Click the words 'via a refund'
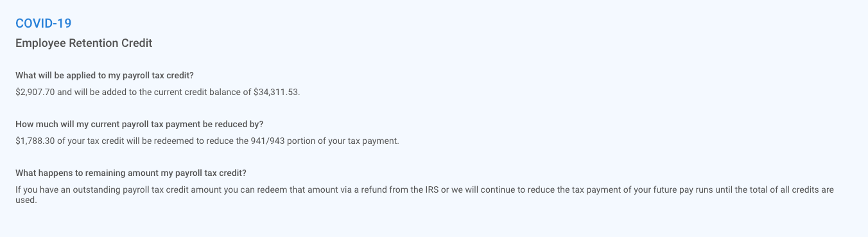 click(x=350, y=190)
